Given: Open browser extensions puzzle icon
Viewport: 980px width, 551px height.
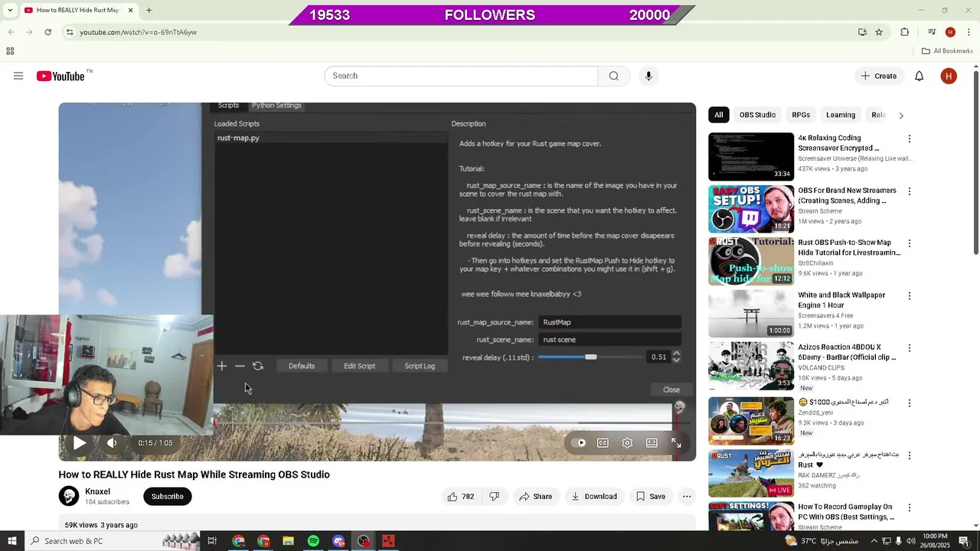Looking at the screenshot, I should click(905, 32).
